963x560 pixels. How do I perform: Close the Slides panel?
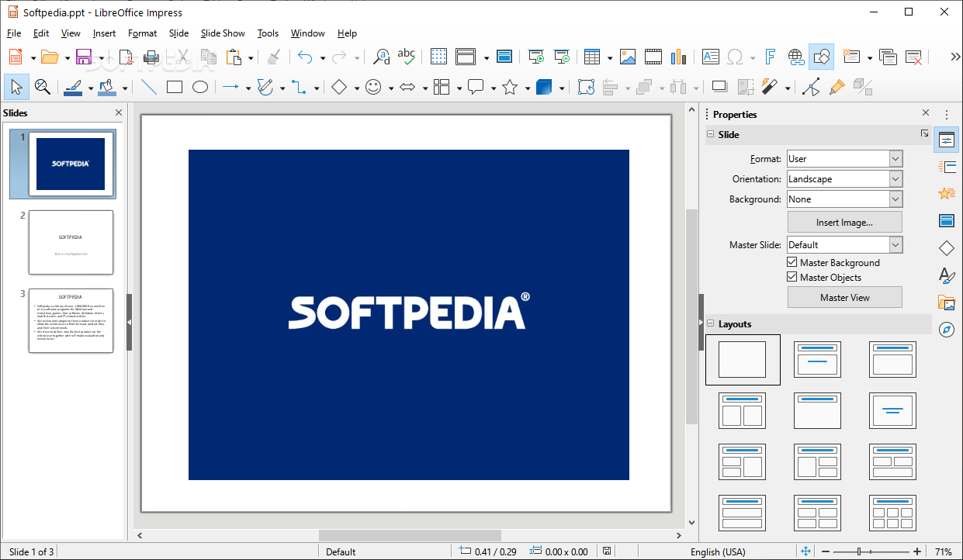[x=119, y=112]
